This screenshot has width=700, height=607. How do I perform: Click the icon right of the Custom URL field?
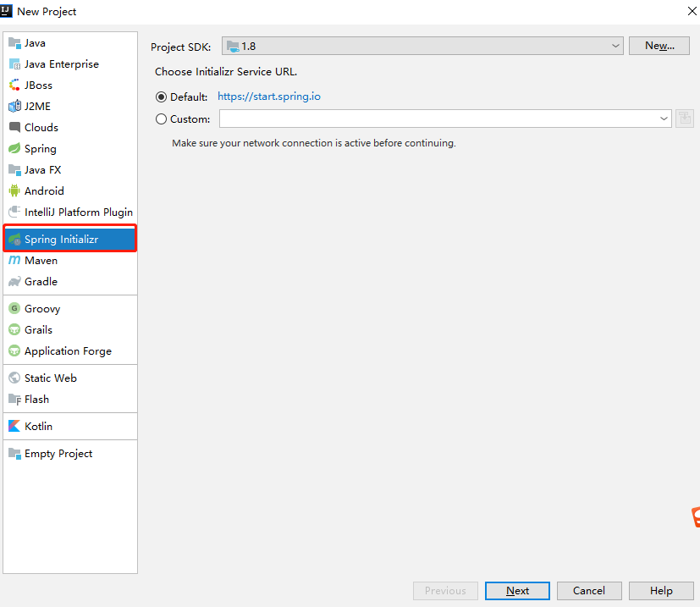coord(685,119)
